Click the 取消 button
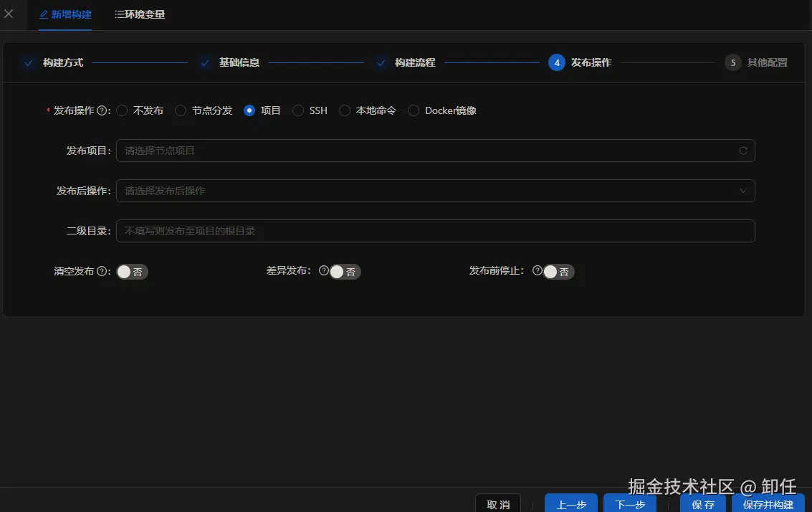This screenshot has width=812, height=512. (x=498, y=503)
